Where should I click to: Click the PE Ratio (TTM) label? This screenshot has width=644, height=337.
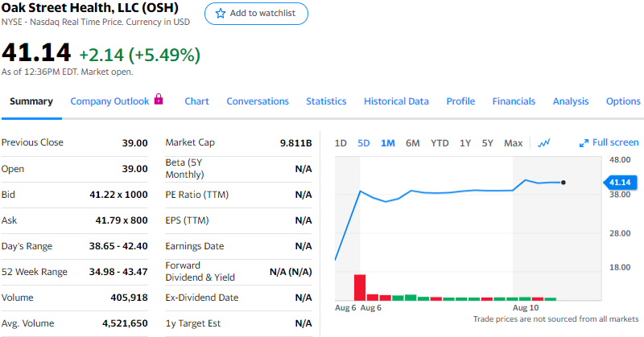[197, 195]
